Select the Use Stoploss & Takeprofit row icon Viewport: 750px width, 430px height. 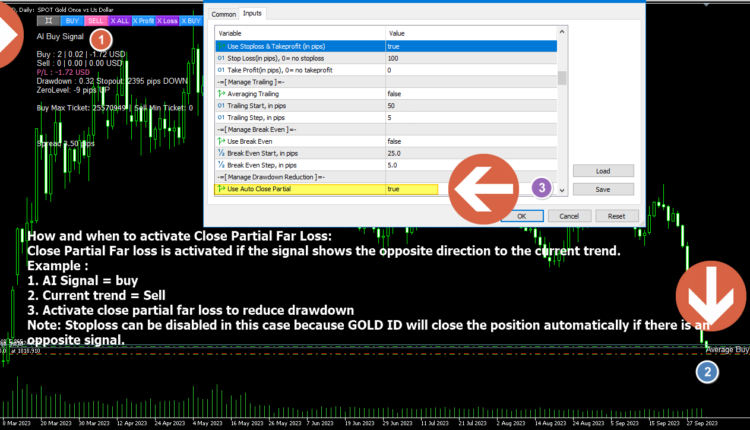222,46
